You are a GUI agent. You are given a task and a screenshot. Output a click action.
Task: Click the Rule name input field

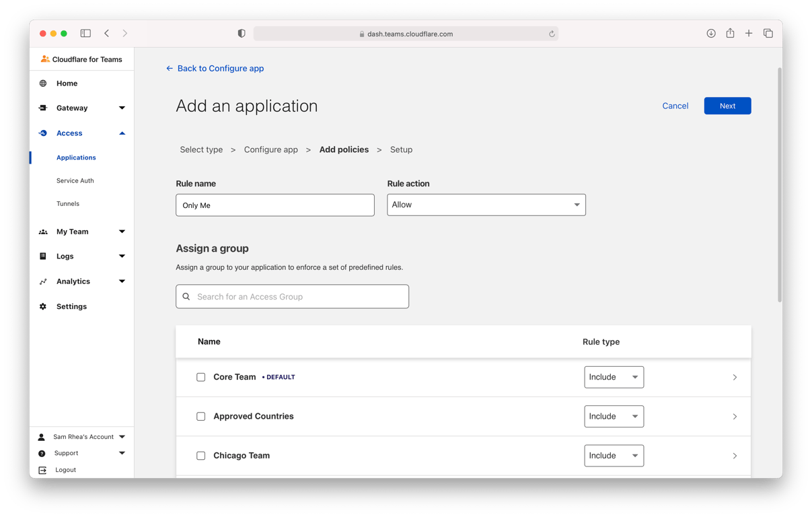275,205
